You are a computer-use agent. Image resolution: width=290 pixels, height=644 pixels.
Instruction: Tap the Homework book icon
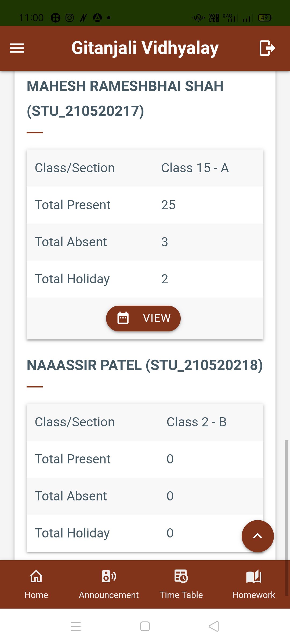(254, 576)
